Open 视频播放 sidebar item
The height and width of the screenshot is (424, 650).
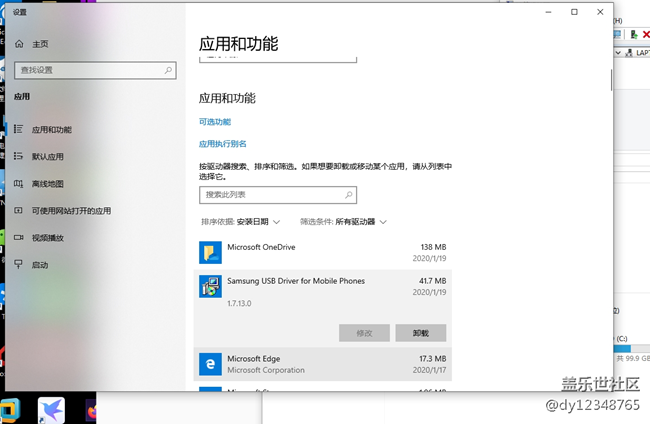pos(48,237)
